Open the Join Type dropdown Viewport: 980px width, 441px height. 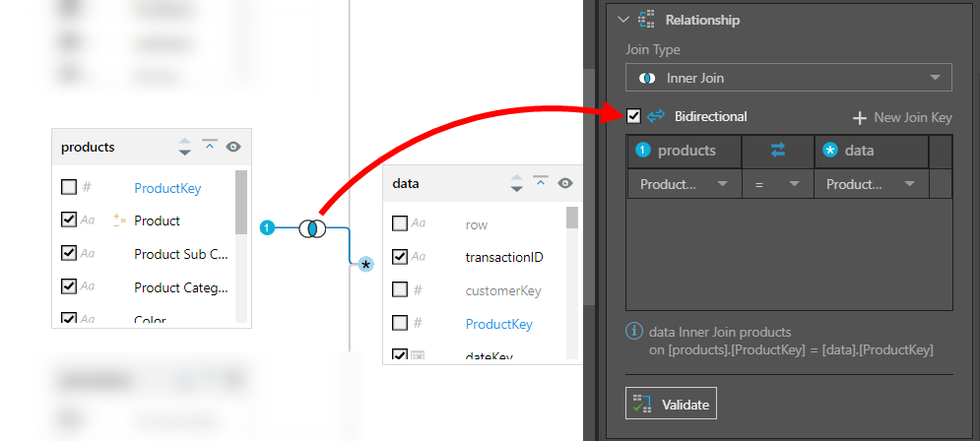point(789,78)
